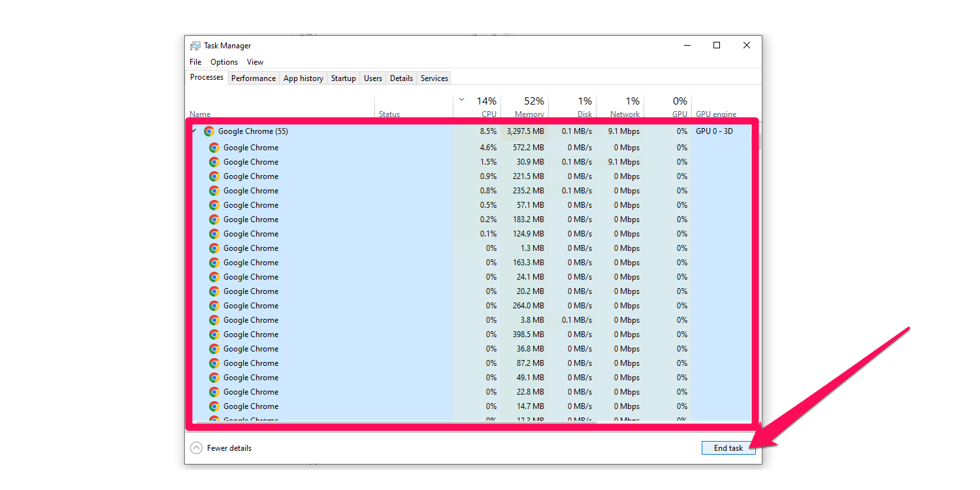Sort by the GPU engine column header
Image resolution: width=980 pixels, height=490 pixels.
[x=716, y=114]
